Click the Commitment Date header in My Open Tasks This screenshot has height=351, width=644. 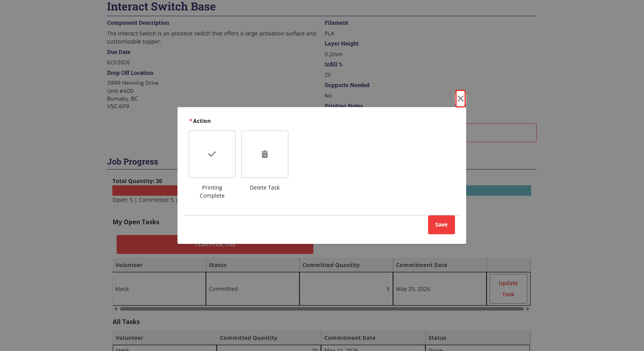440,265
